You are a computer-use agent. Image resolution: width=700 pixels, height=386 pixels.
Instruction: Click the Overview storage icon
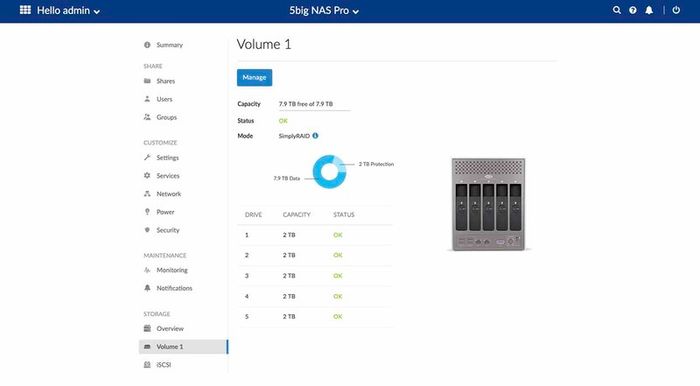tap(147, 328)
